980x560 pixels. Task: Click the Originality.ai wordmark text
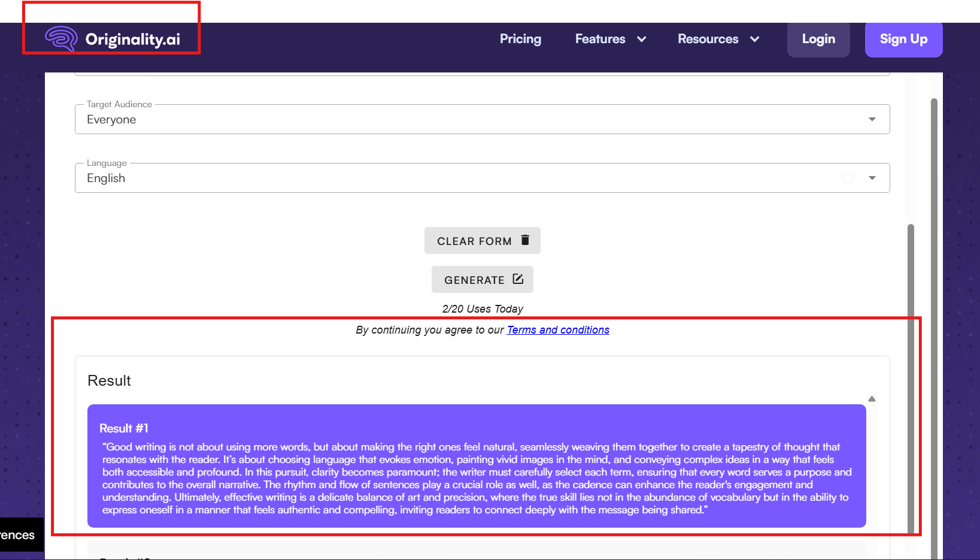[132, 40]
